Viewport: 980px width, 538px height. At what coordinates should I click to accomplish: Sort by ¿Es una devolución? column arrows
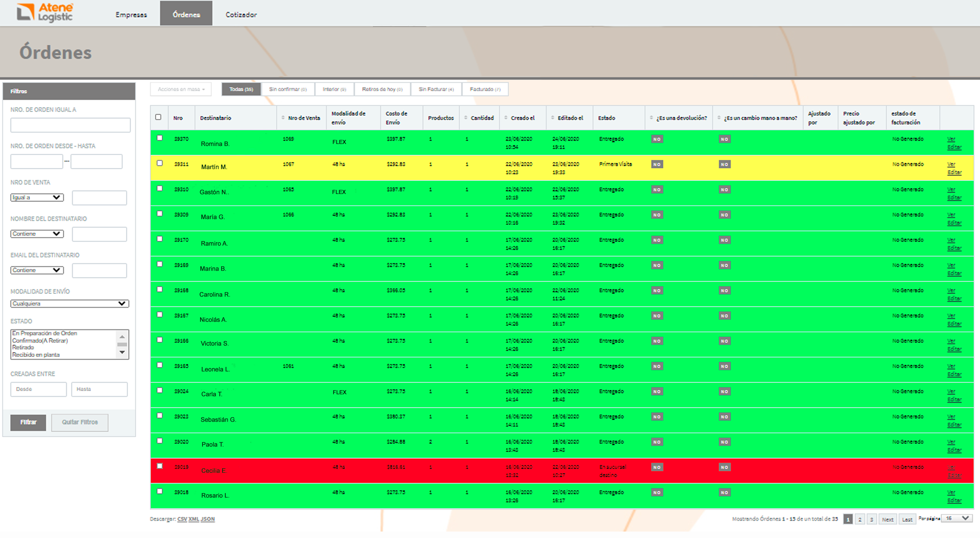click(x=651, y=117)
